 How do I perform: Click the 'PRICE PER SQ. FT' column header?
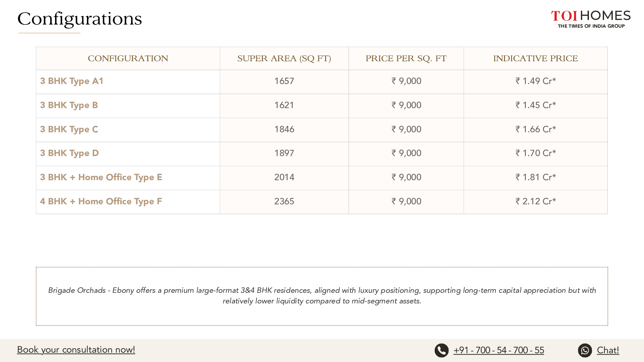(x=406, y=59)
